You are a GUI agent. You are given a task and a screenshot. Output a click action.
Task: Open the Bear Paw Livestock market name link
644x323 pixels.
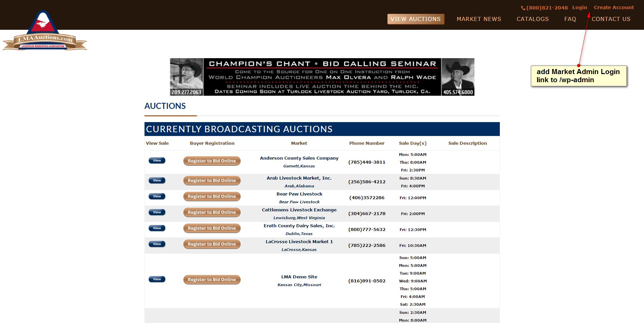tap(299, 194)
